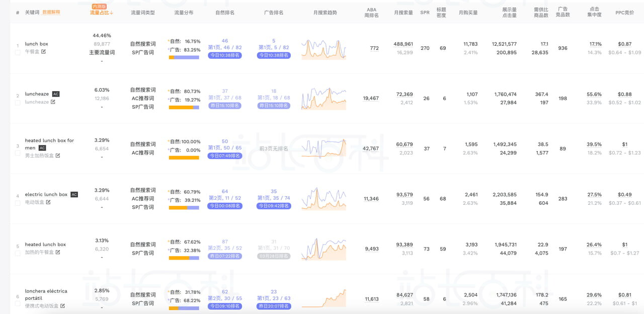Screen dimensions: 644x314
Task: Click traffic distribution bar for lunch box
Action: (184, 57)
